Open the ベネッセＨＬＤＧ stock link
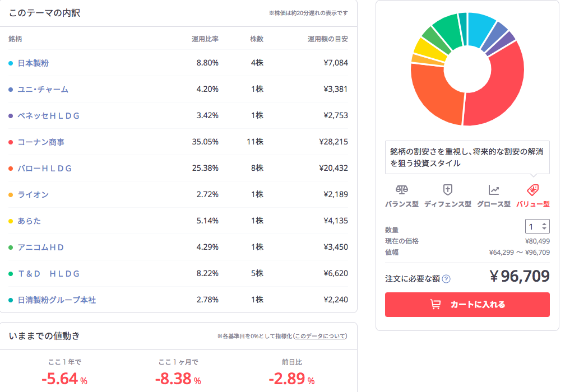Image resolution: width=579 pixels, height=392 pixels. coord(49,116)
